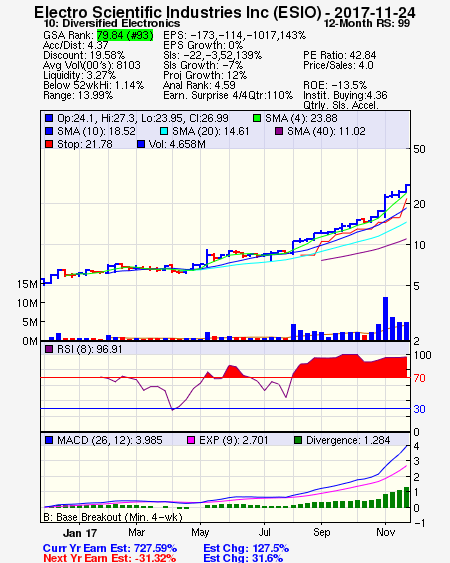Screen dimensions: 450x563
Task: Click the red Stop legend swatch
Action: click(49, 144)
